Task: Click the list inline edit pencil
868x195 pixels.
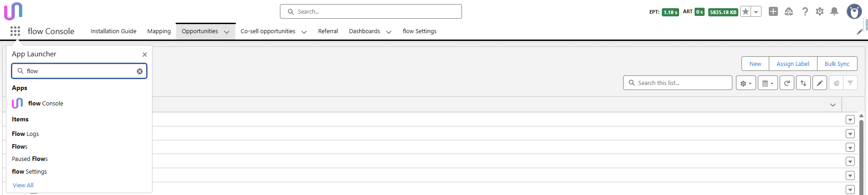Action: pos(820,83)
